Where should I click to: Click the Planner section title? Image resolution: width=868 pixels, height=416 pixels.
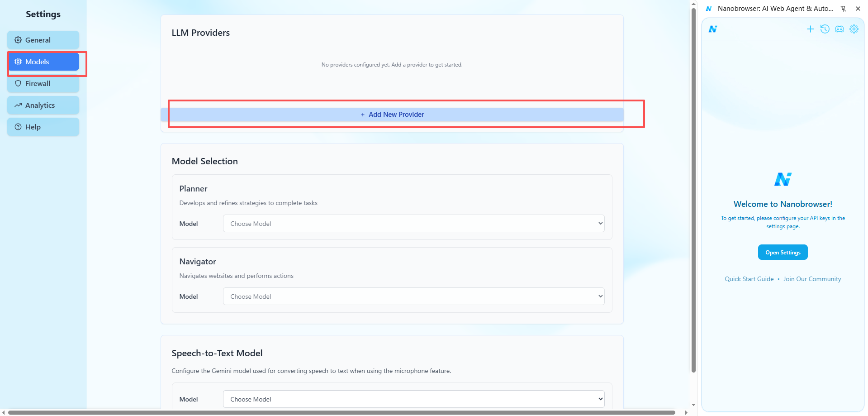[194, 189]
